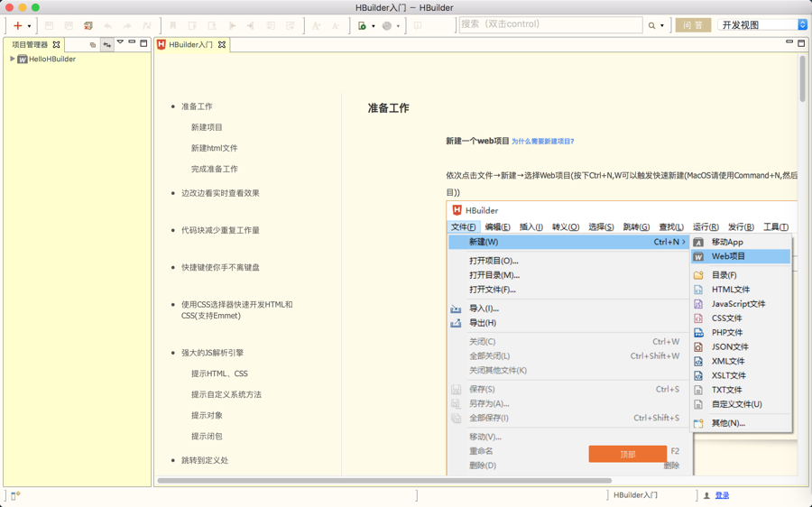Viewport: 812px width, 507px height.
Task: Click the Save icon in the toolbar
Action: (50, 25)
